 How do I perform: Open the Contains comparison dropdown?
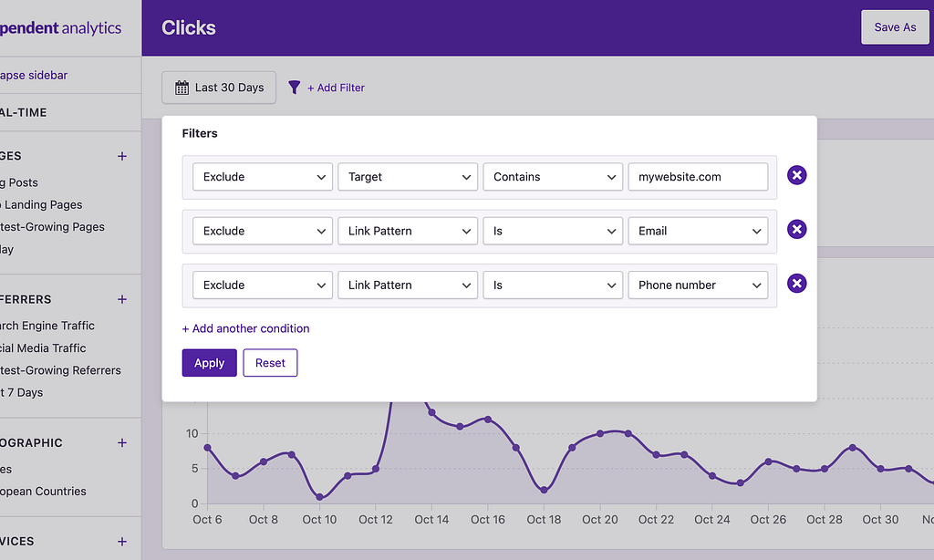point(552,176)
